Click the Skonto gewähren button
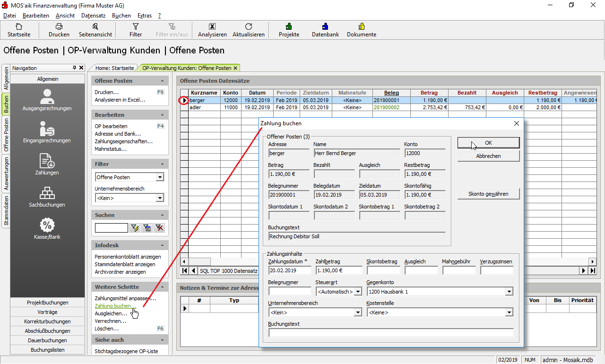Image resolution: width=605 pixels, height=364 pixels. point(488,194)
